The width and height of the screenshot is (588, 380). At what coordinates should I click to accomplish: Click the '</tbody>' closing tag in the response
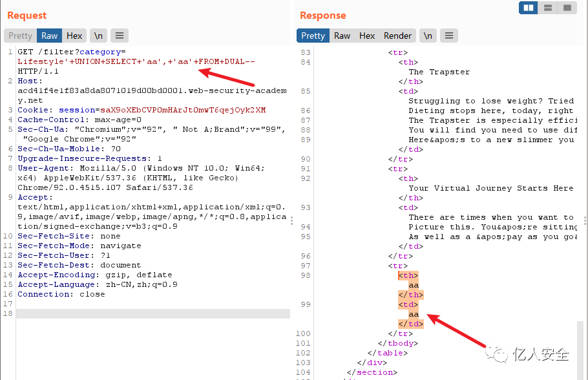[398, 343]
